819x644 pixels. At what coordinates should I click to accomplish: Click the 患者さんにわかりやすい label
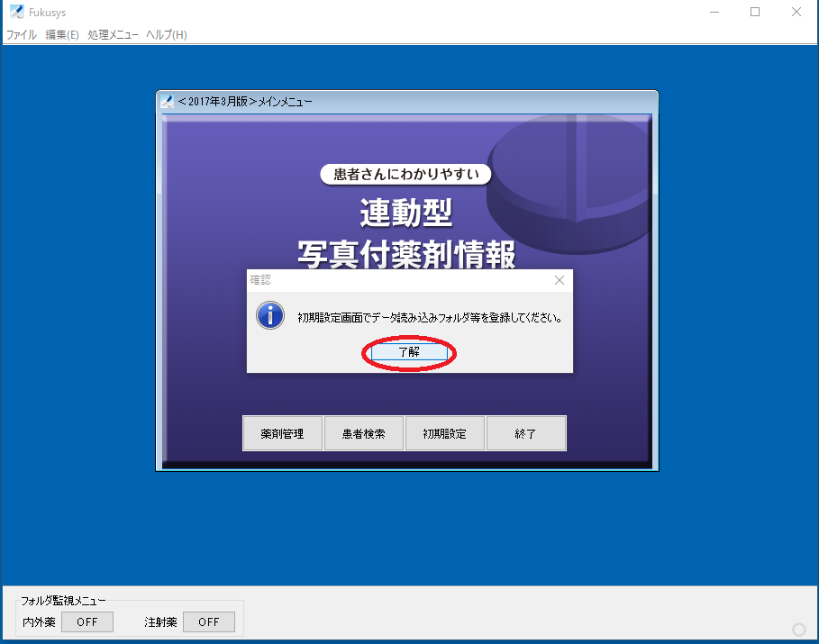[x=405, y=174]
